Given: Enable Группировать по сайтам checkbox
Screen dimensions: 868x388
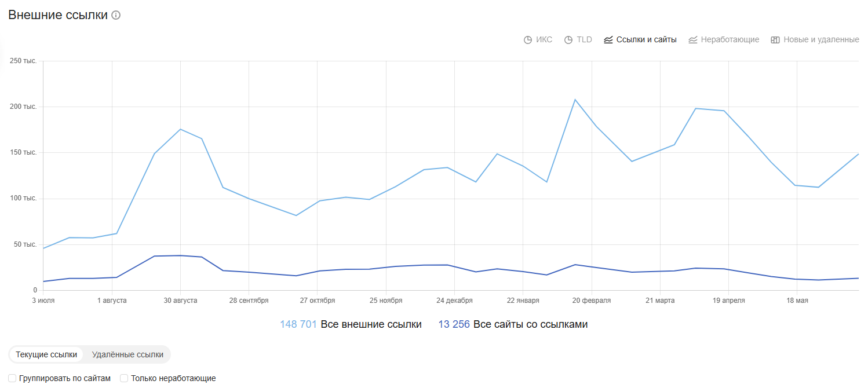Looking at the screenshot, I should [12, 378].
